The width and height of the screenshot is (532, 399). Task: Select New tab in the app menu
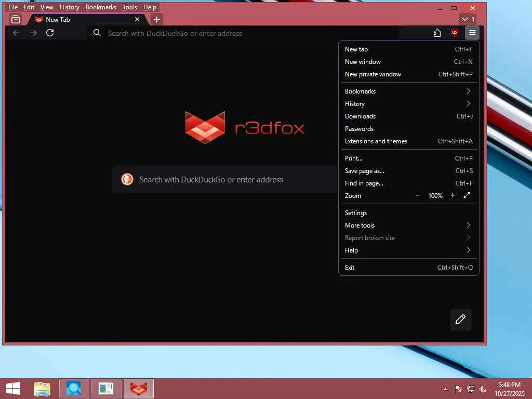click(408, 49)
